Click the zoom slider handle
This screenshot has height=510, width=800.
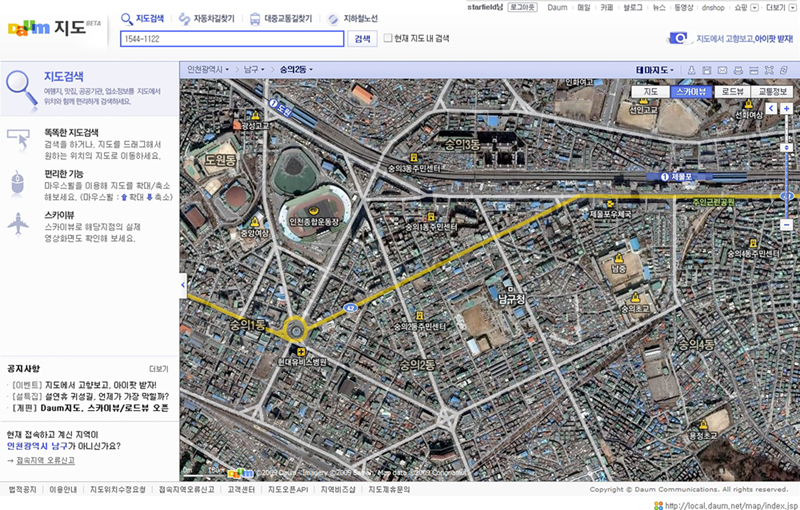pyautogui.click(x=786, y=148)
